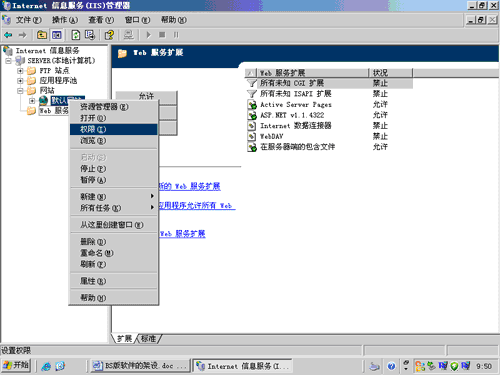500x375 pixels.
Task: Select 网站 node in the tree
Action: tap(47, 91)
